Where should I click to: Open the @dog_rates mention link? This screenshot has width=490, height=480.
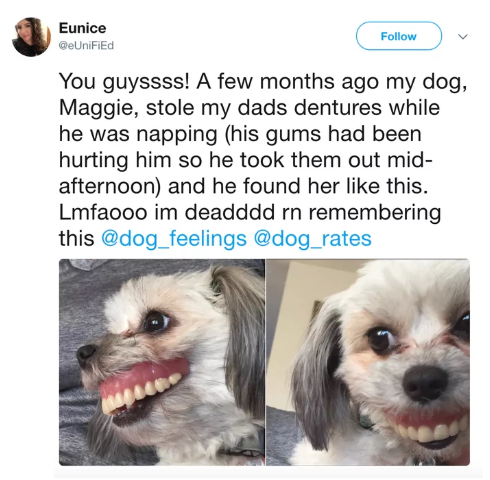click(312, 239)
